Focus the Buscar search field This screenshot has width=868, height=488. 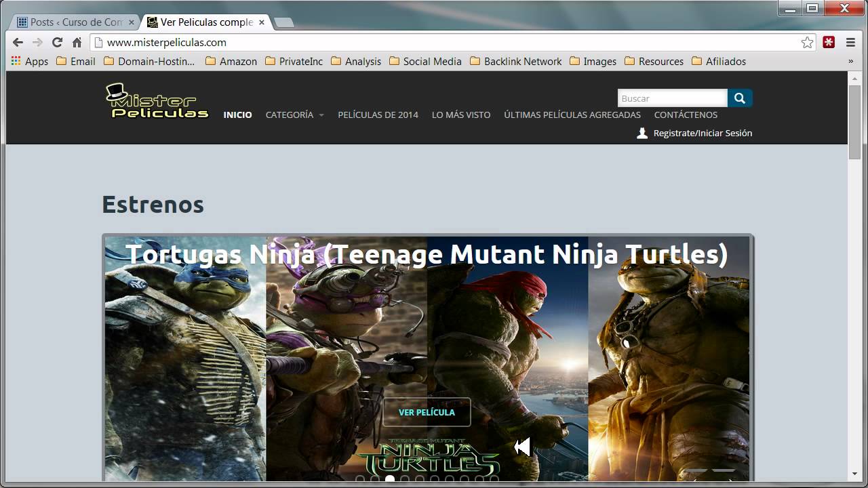pyautogui.click(x=672, y=98)
